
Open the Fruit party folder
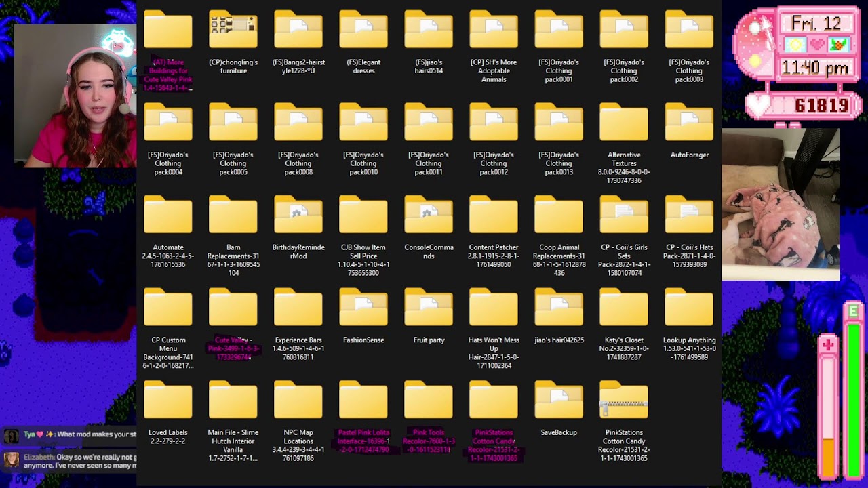(429, 308)
